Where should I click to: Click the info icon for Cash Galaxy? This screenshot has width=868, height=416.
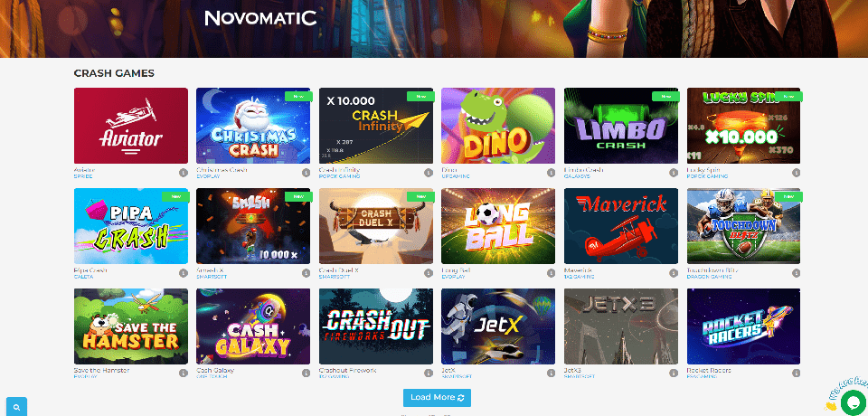(307, 373)
